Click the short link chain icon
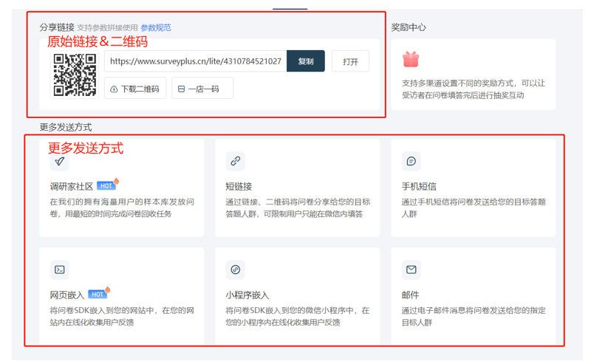Screen dimensions: 591x364 click(x=236, y=161)
